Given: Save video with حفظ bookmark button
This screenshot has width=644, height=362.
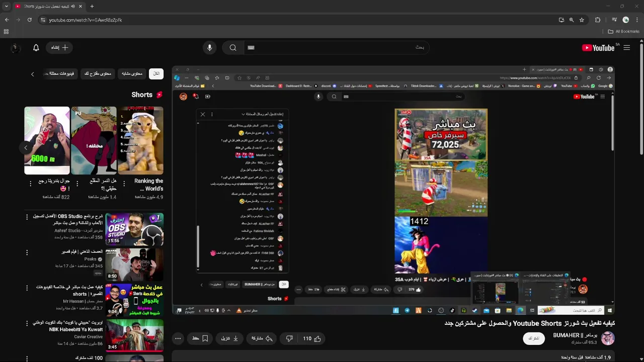Looking at the screenshot, I should click(x=200, y=339).
